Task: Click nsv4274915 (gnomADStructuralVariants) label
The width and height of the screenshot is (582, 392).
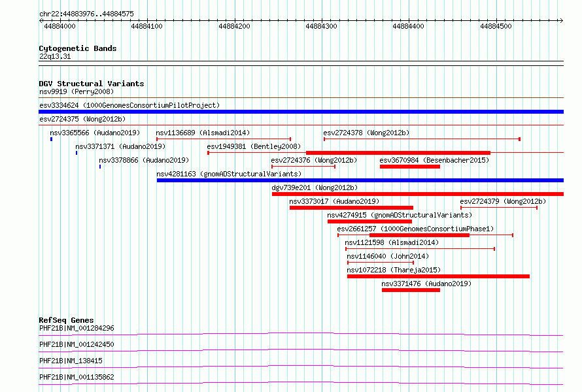Action: click(400, 215)
